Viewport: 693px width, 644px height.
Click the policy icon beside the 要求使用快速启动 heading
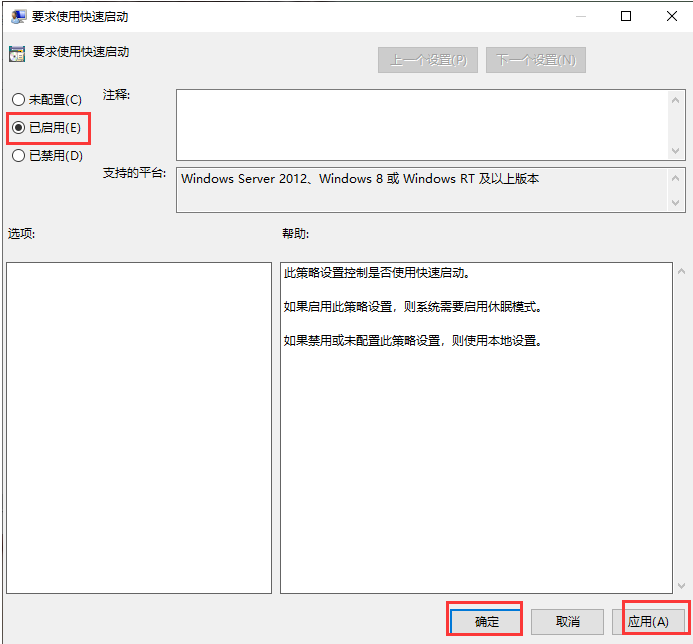(17, 54)
